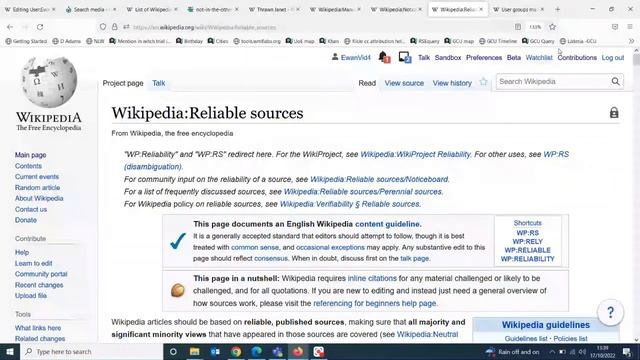Image resolution: width=640 pixels, height=360 pixels.
Task: Go to Main page in sidebar
Action: [x=31, y=155]
